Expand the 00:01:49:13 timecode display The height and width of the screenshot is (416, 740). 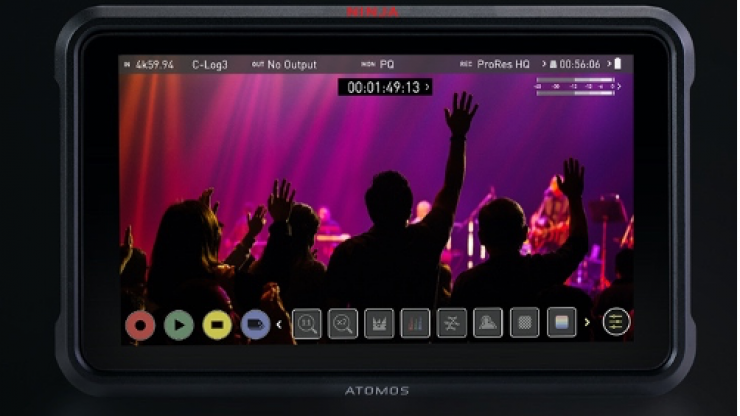385,87
